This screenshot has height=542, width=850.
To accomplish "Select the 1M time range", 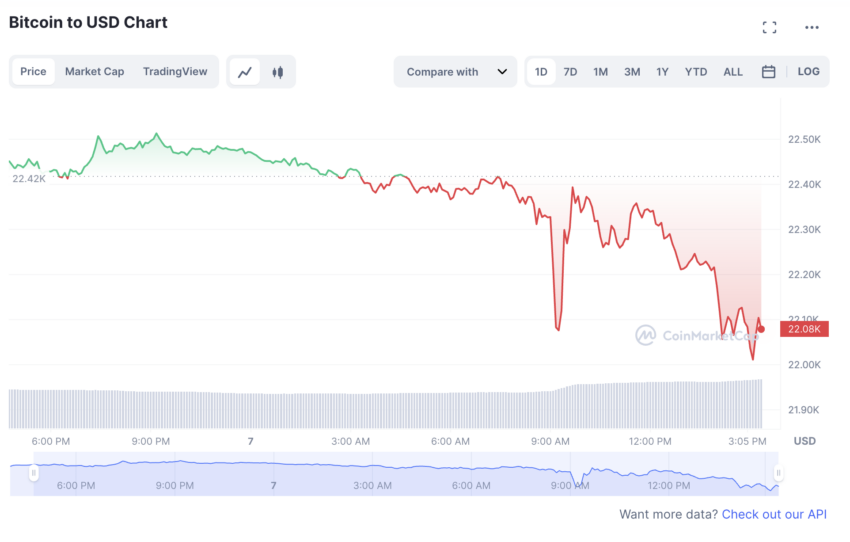I will [x=600, y=72].
